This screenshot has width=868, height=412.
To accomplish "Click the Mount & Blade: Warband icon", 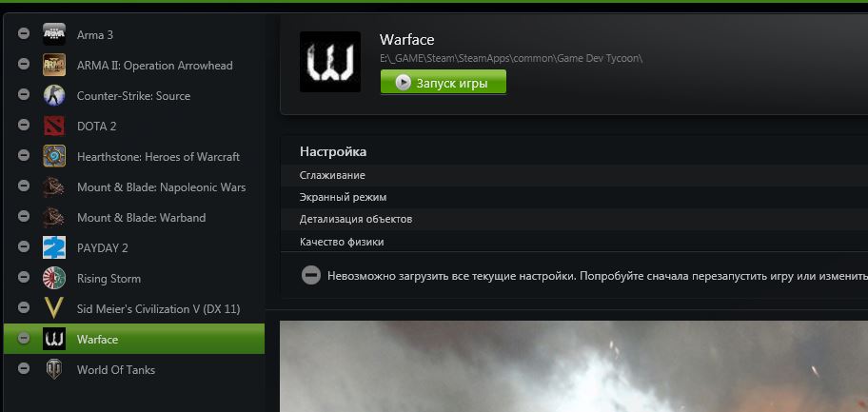I will pos(54,217).
